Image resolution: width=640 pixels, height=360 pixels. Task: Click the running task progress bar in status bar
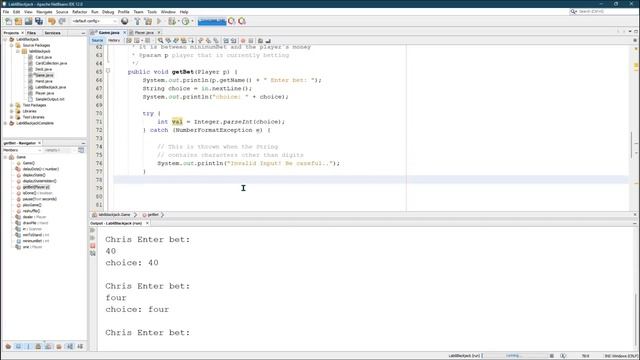click(x=515, y=356)
